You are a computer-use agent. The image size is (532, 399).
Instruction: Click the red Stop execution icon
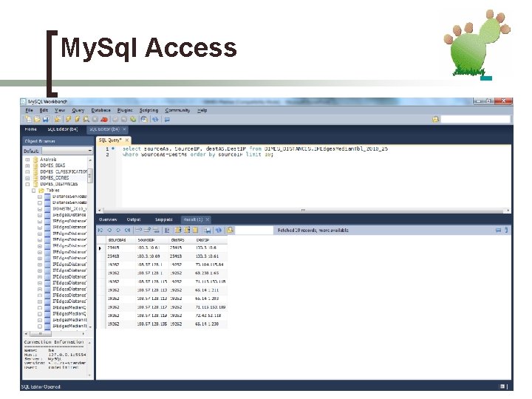(x=104, y=119)
